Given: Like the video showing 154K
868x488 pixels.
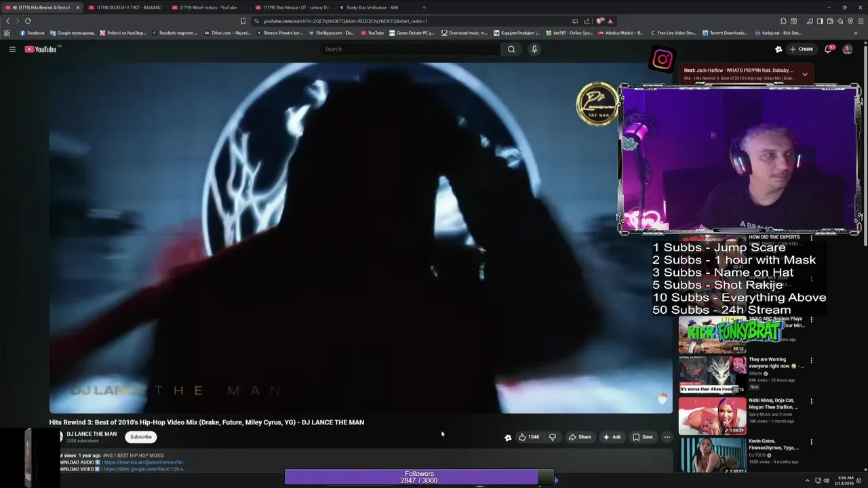Looking at the screenshot, I should 529,437.
